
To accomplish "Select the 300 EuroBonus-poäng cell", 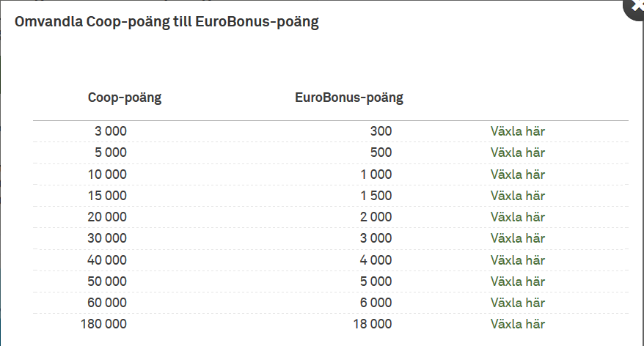I will click(381, 132).
